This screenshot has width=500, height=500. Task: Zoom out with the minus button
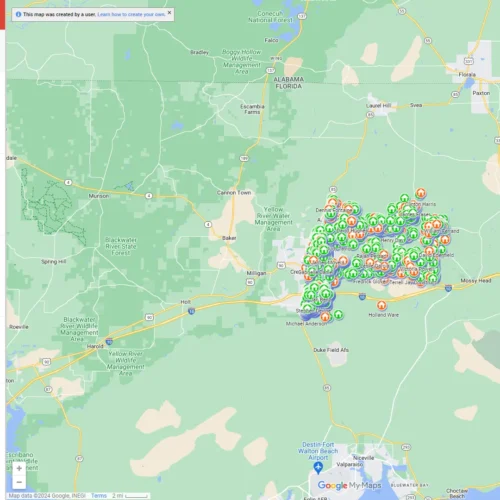click(x=19, y=482)
